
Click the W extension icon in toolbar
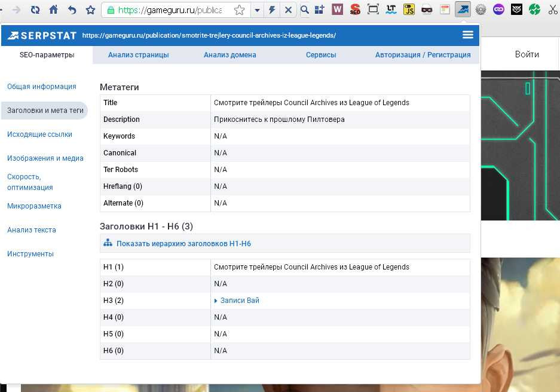point(337,10)
